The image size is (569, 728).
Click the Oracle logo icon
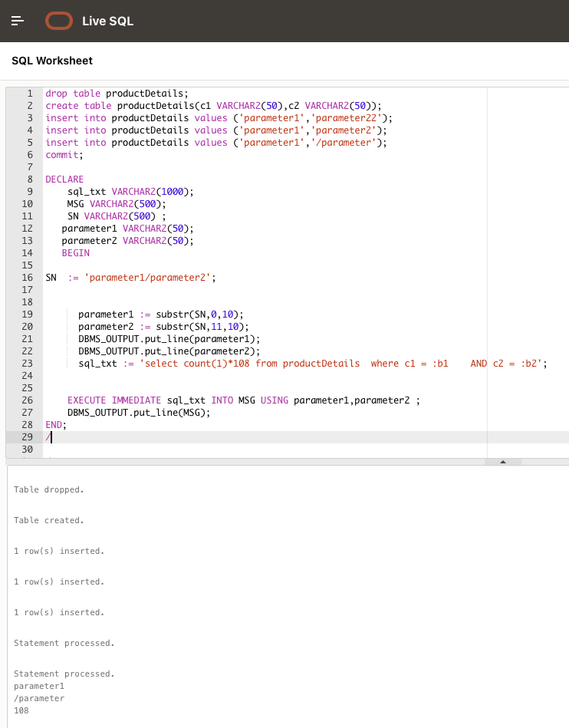[59, 21]
